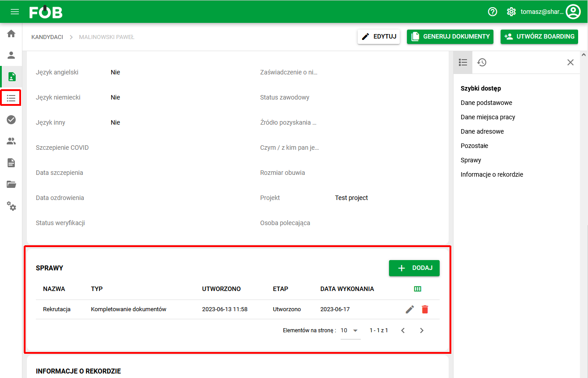Open settings gear in top bar
588x378 pixels.
[x=511, y=12]
